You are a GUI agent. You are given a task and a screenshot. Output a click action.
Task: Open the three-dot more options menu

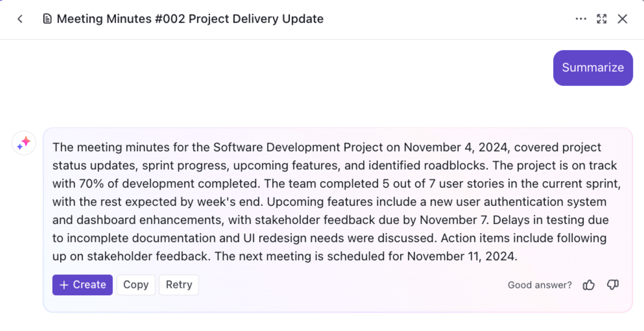click(x=581, y=19)
